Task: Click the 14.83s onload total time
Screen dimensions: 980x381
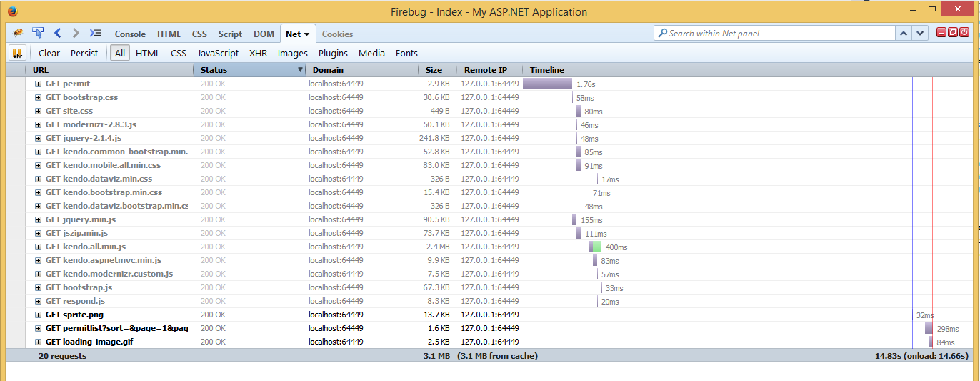Action: (x=921, y=355)
